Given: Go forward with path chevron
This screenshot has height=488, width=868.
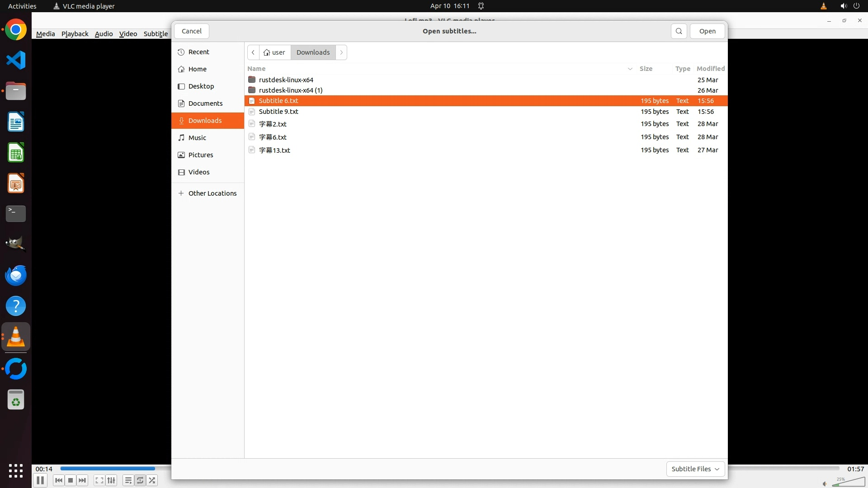Looking at the screenshot, I should 341,52.
